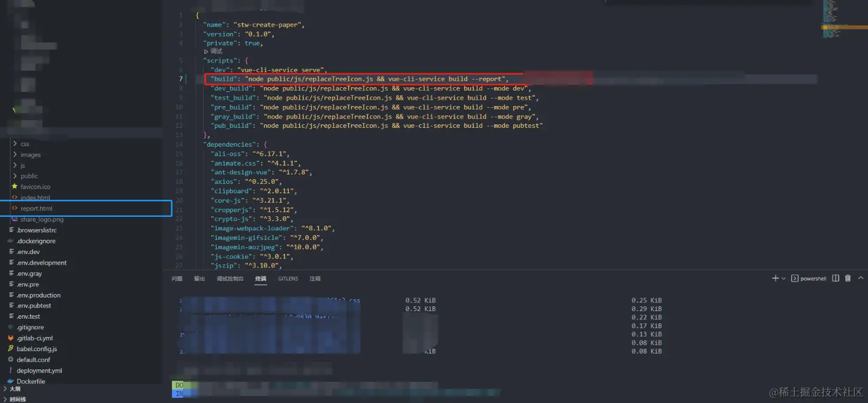This screenshot has height=403, width=868.
Task: Place cursor on the "name": "stw-create-paper" line
Action: (x=254, y=25)
